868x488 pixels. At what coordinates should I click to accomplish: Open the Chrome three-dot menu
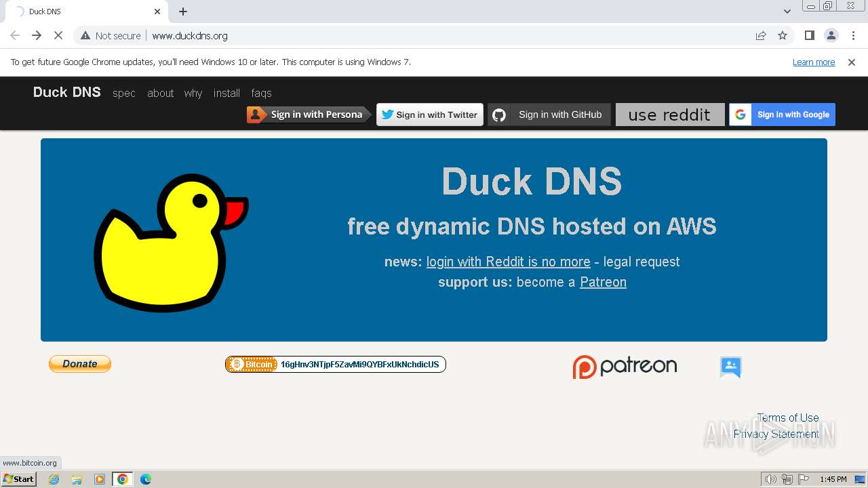coord(853,35)
